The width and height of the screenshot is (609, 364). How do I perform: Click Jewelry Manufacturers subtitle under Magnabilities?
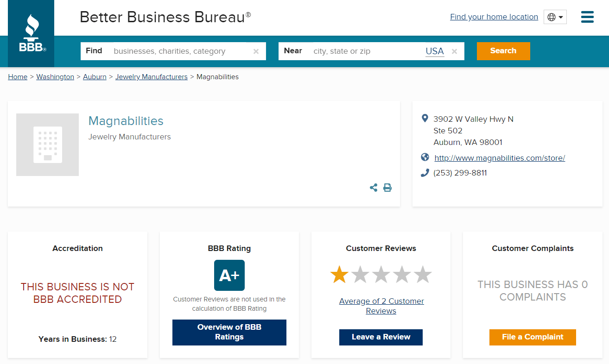129,137
